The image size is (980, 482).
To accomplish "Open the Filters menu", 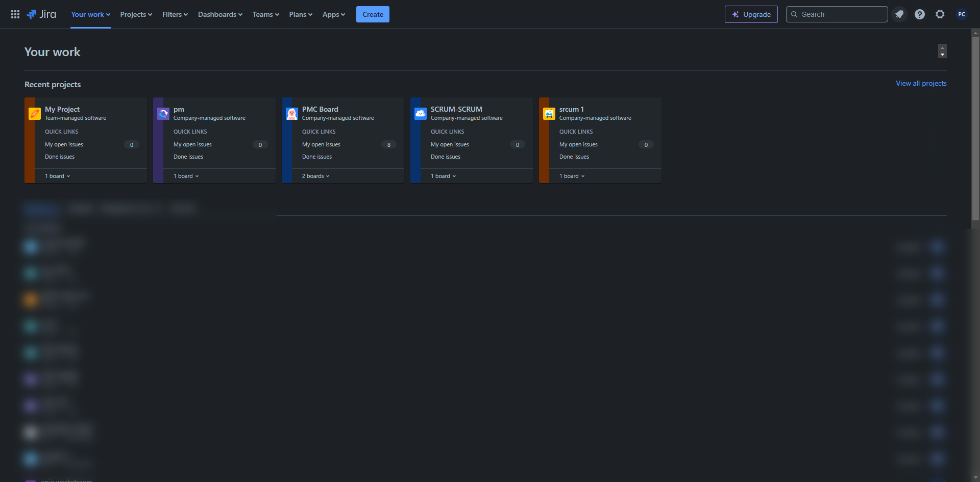I will click(x=175, y=14).
